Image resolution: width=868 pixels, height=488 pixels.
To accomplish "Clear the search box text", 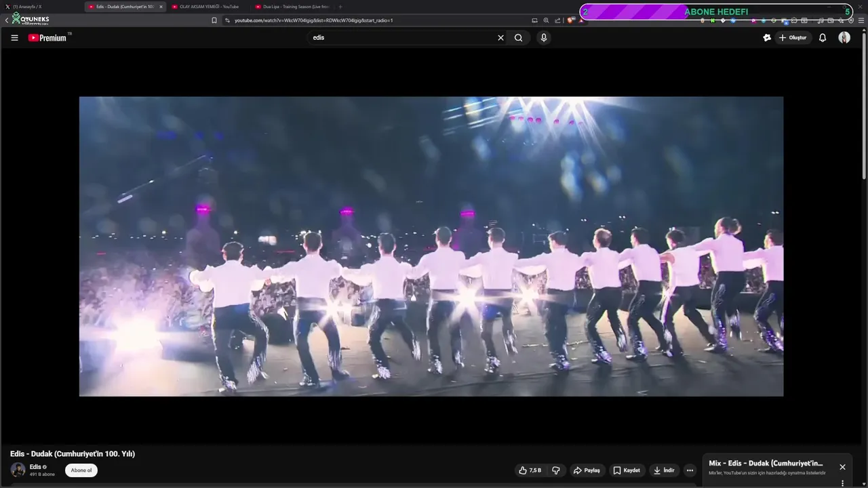I will [x=500, y=38].
